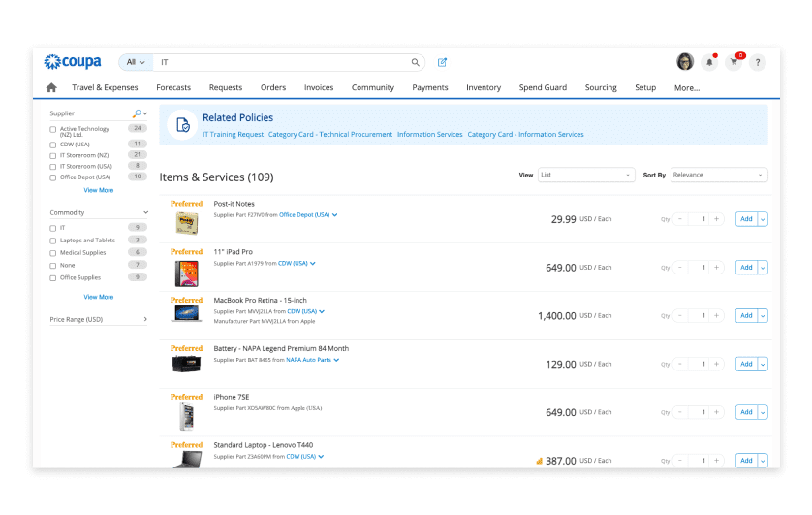This screenshot has width=812, height=515.
Task: Open the help question mark icon
Action: 758,62
